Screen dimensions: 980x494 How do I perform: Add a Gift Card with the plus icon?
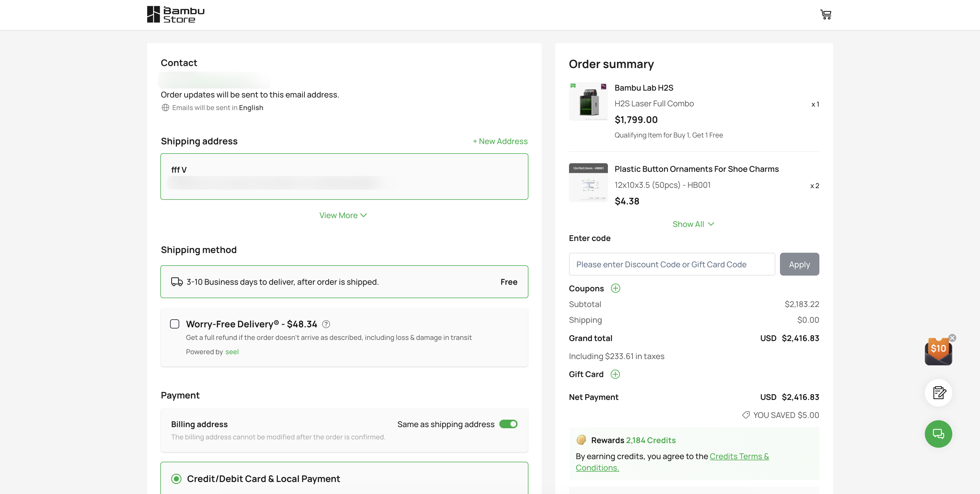tap(615, 374)
